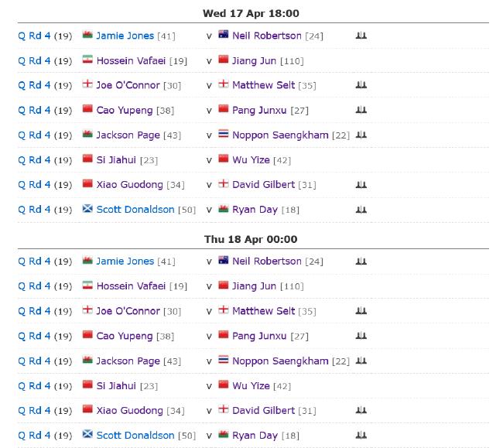This screenshot has width=503, height=448.
Task: Open head-to-head icon for Jamie Jones match on Wed 17 Apr
Action: (x=361, y=36)
